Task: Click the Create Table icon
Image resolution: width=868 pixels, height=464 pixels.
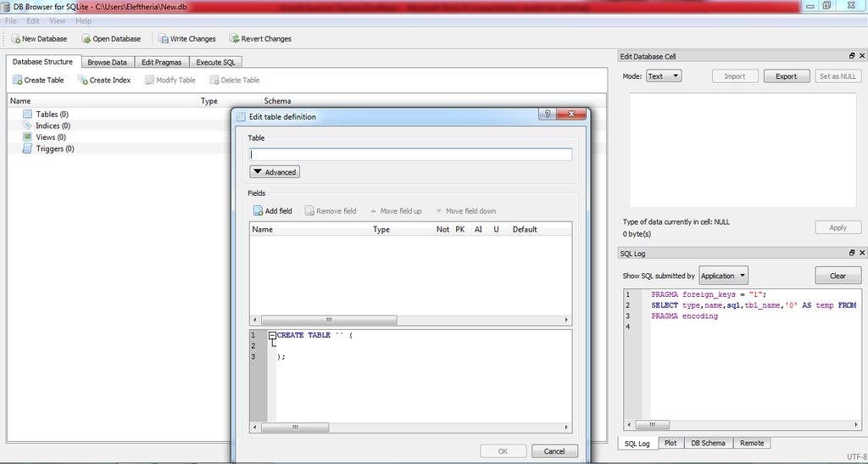Action: [x=18, y=81]
